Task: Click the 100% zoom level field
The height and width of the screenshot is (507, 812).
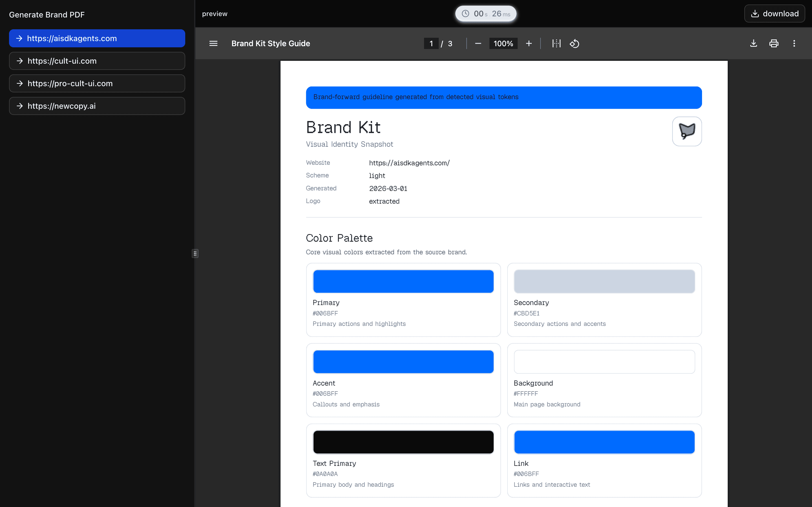Action: 503,44
